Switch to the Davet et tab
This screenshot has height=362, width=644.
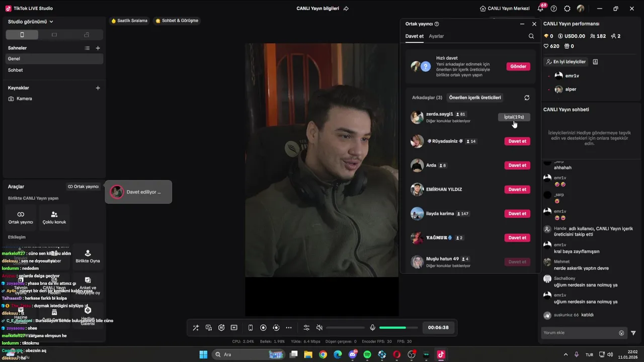[415, 36]
